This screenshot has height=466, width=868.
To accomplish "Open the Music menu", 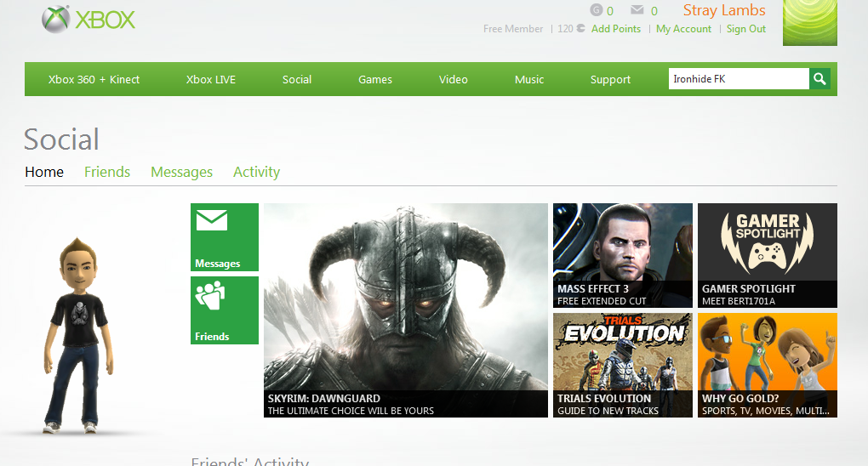I will pyautogui.click(x=529, y=79).
